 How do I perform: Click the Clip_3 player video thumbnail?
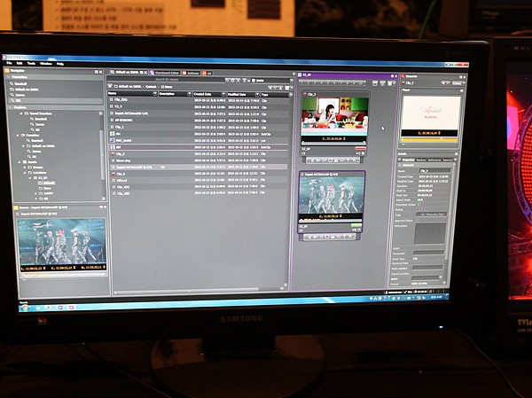[x=334, y=116]
